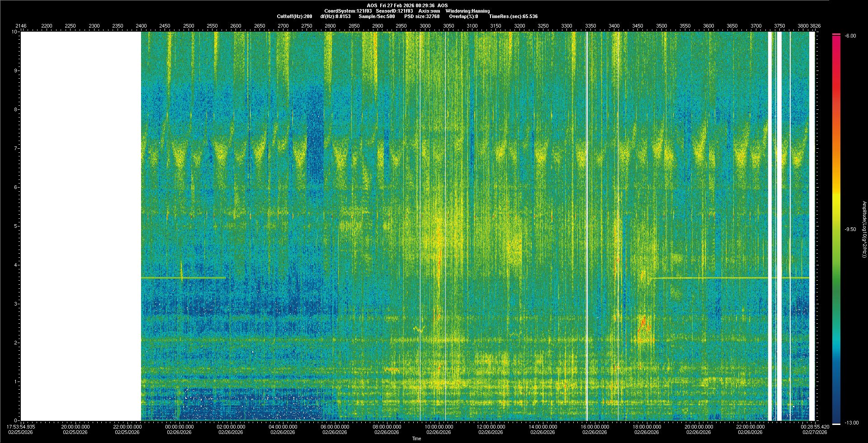Click the 2400 tick on top axis

pyautogui.click(x=141, y=26)
